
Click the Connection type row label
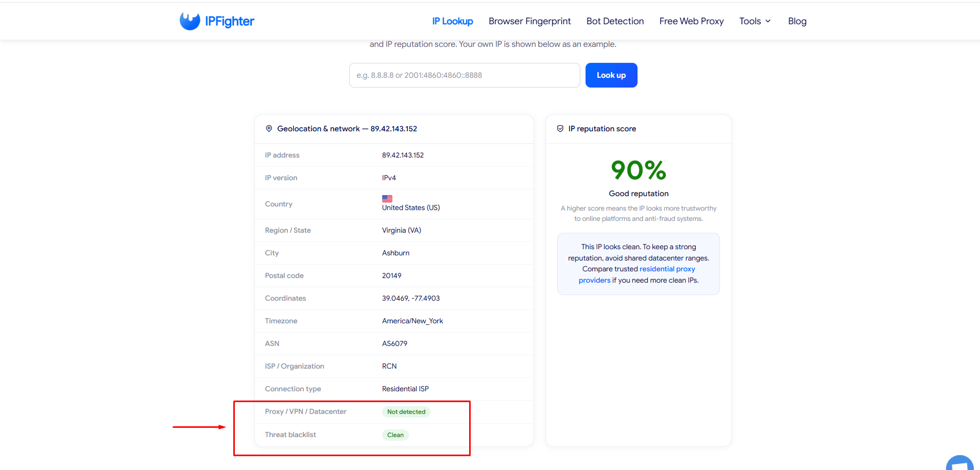click(293, 389)
